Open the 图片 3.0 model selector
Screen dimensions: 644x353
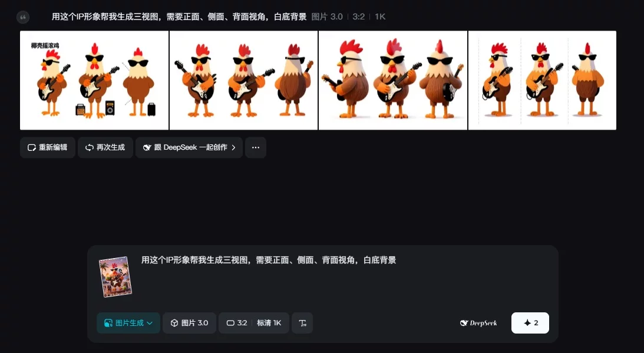point(189,323)
